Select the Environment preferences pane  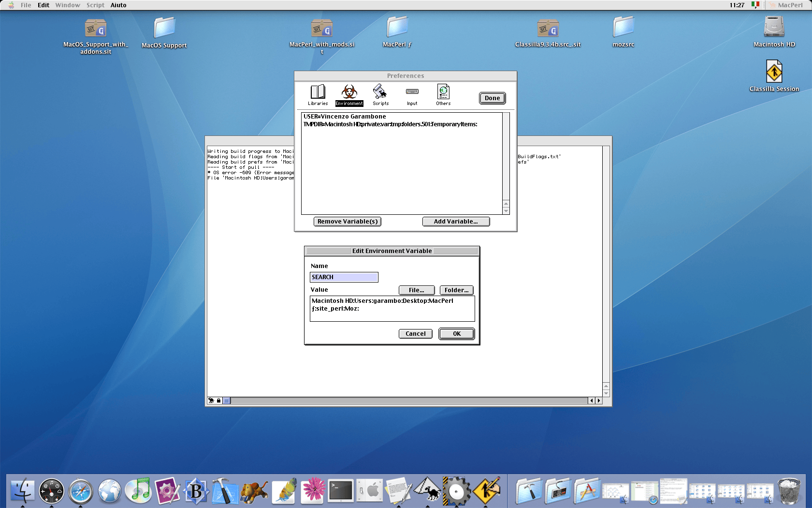349,95
